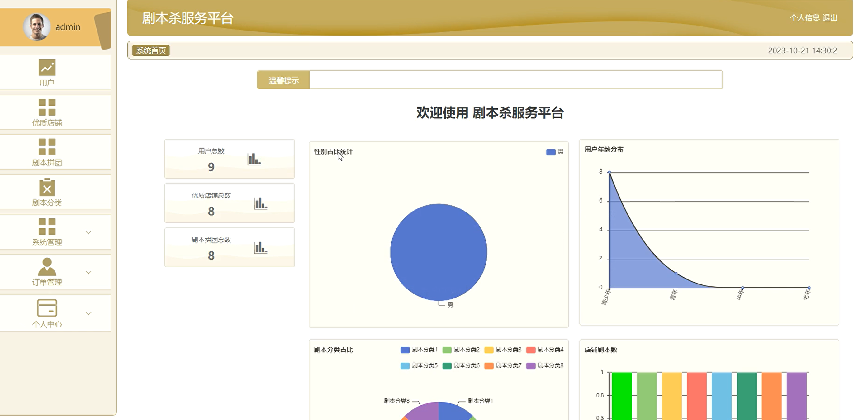The image size is (868, 420).
Task: Open the 用户 menu chart icon
Action: [x=47, y=67]
